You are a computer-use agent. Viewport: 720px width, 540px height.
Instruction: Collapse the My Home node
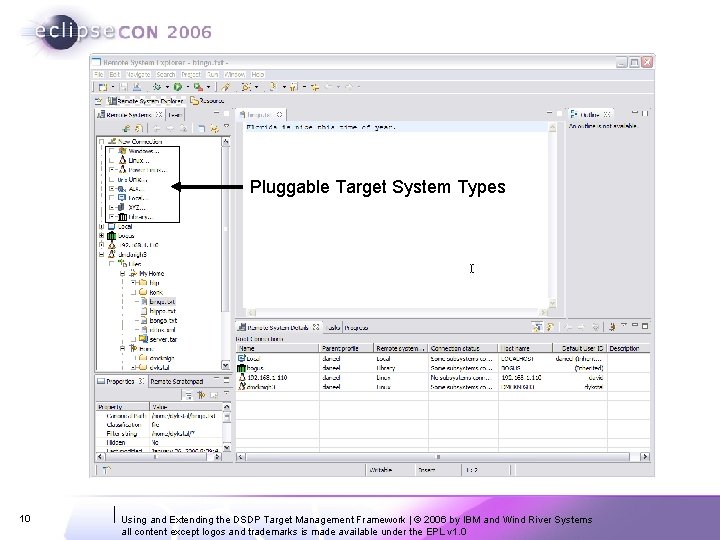point(123,273)
